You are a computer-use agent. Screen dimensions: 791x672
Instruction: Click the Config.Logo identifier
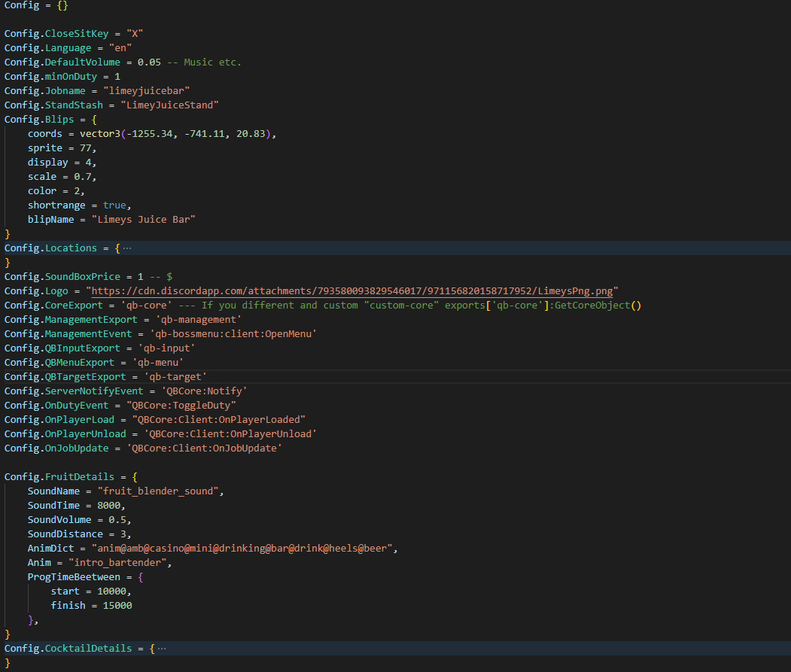[36, 291]
